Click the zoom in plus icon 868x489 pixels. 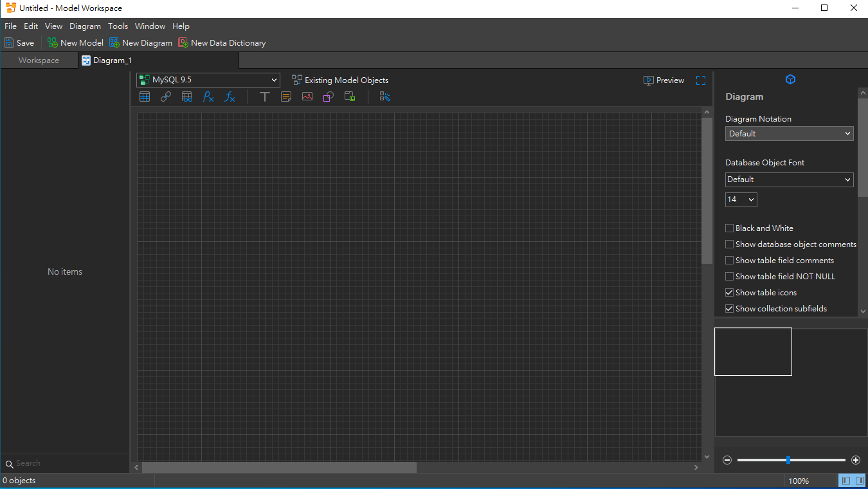tap(856, 460)
